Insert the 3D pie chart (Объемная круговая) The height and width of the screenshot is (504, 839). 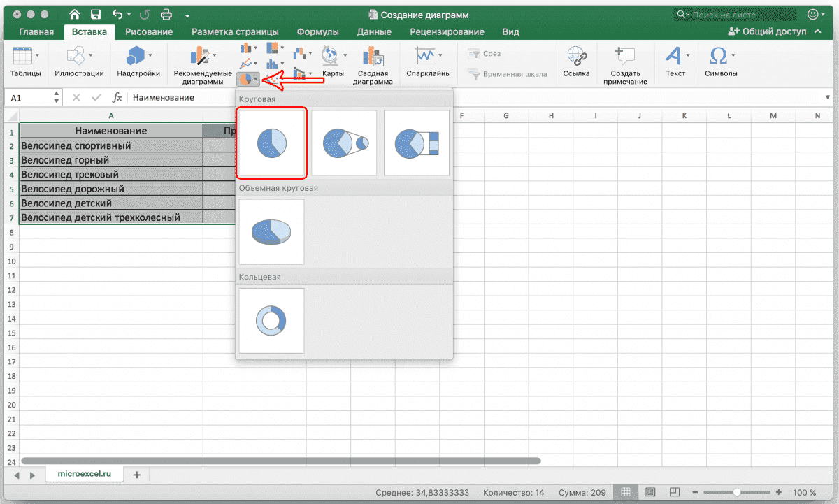271,231
